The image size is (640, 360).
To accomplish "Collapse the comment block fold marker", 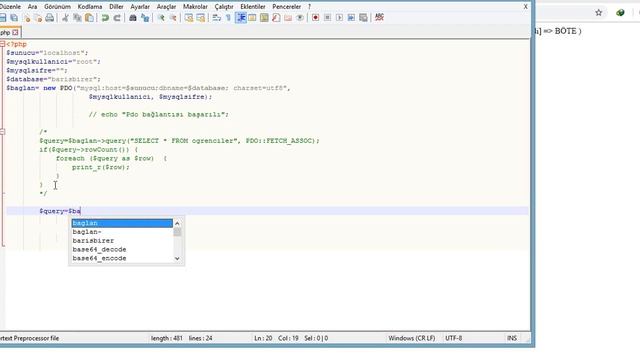I will coord(2,132).
